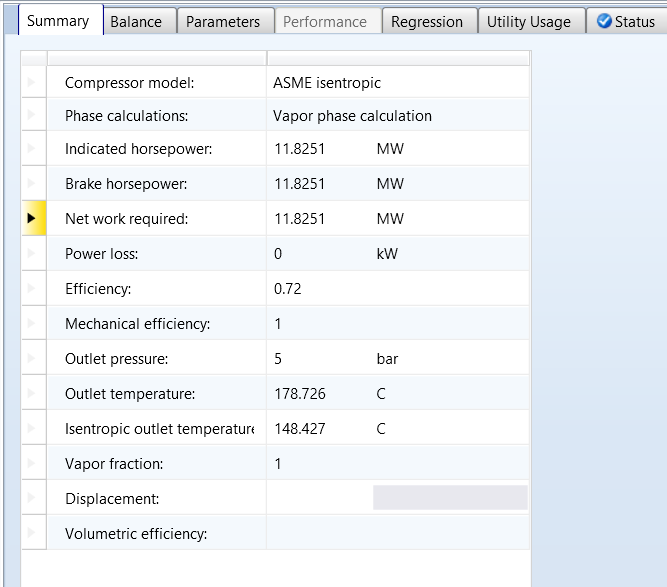Click the MW unit for Brake horsepower
667x587 pixels.
click(x=390, y=184)
